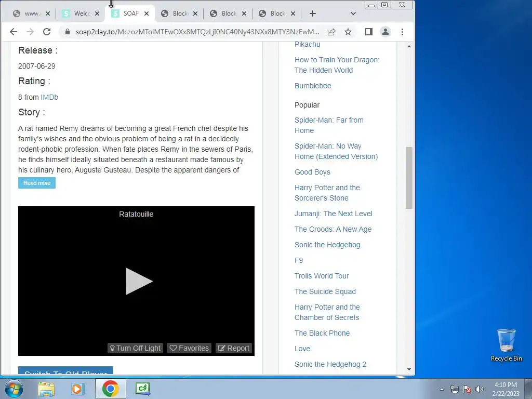
Task: Click the Action Center flag icon
Action: [x=467, y=389]
